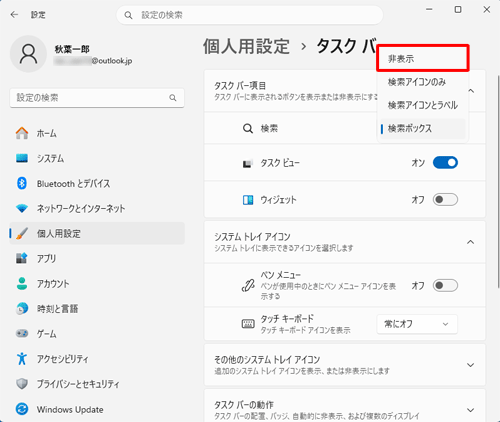Open アカウント settings
Viewport: 500px width, 422px height.
tap(97, 284)
